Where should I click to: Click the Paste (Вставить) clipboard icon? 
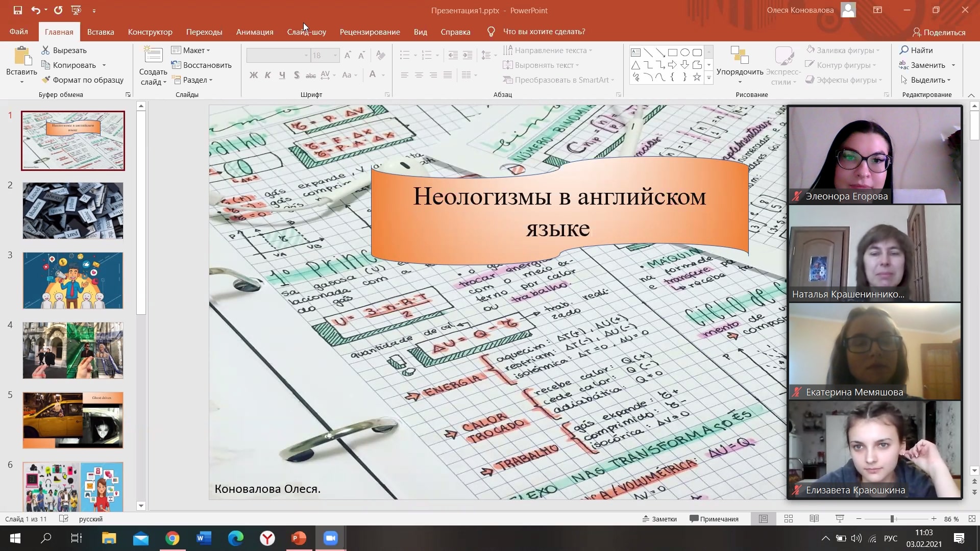[x=21, y=56]
